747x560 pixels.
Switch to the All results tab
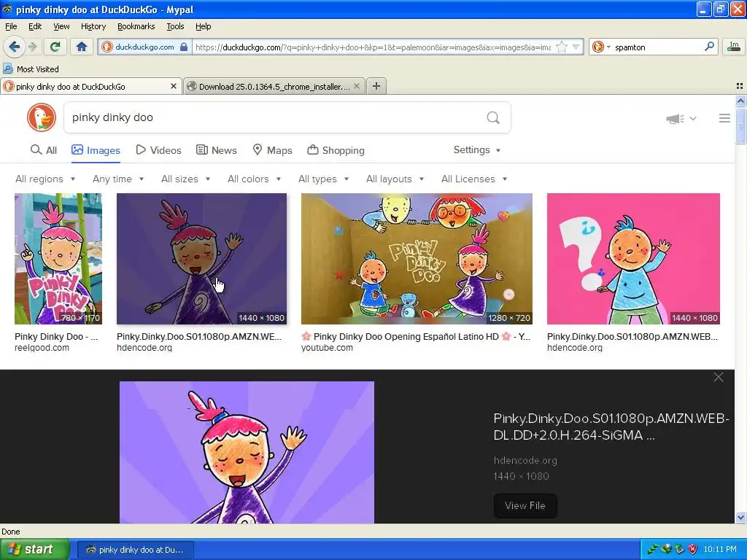pos(43,150)
